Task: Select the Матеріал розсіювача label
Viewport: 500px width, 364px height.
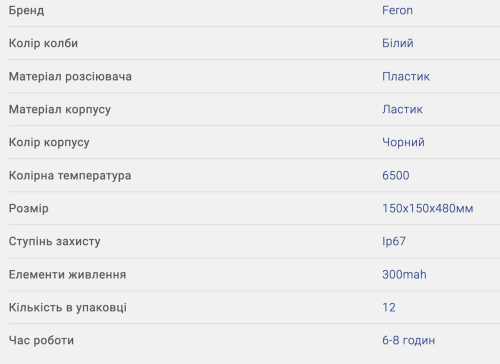Action: click(70, 76)
